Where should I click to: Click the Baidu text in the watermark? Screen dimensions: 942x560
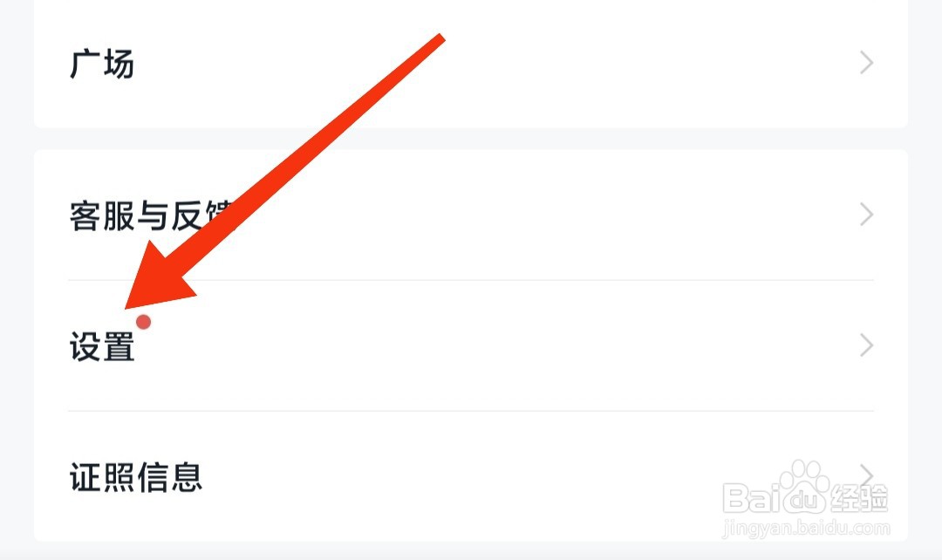(x=775, y=498)
